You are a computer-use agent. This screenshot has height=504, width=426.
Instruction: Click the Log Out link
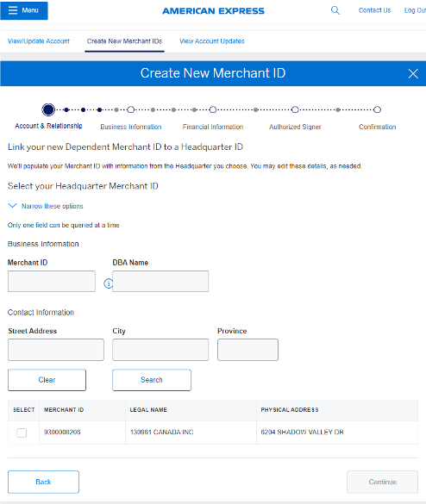(x=415, y=10)
